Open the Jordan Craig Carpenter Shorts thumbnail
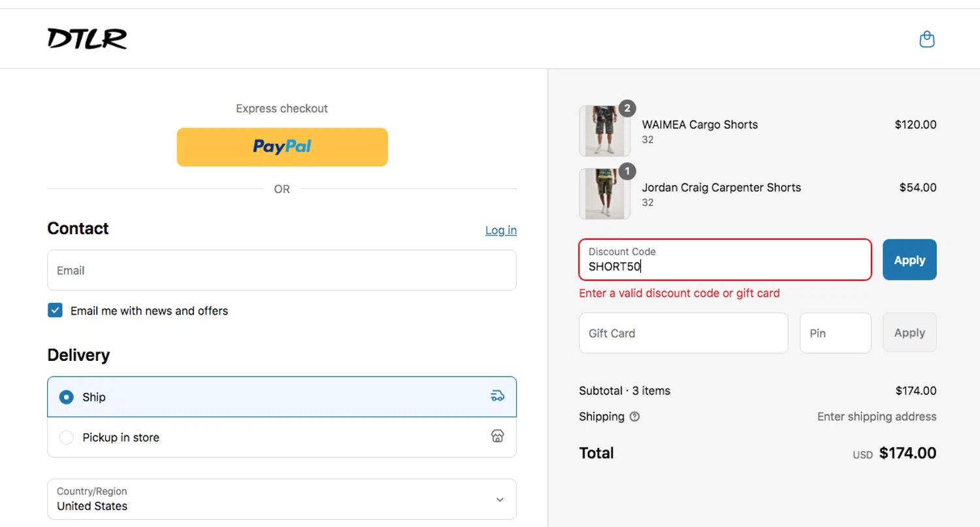The width and height of the screenshot is (980, 527). 604,194
